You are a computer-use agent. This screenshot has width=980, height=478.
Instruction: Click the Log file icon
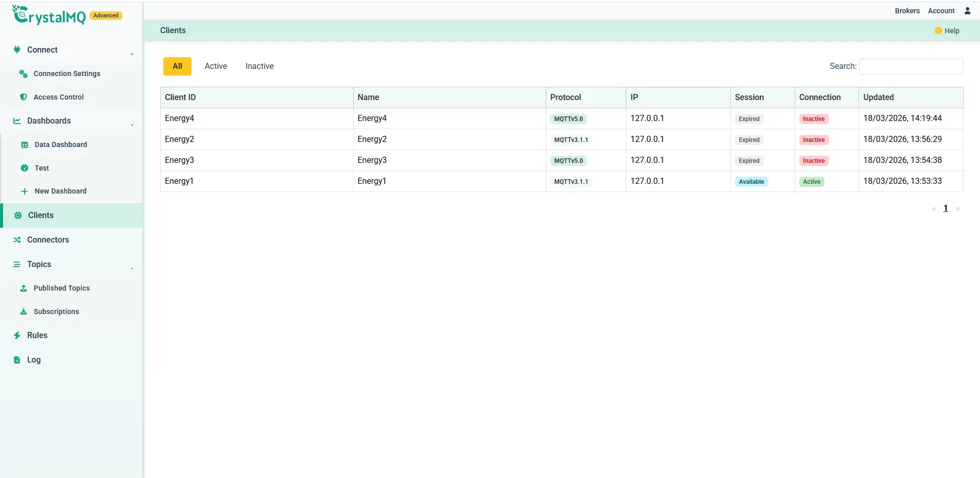click(17, 360)
